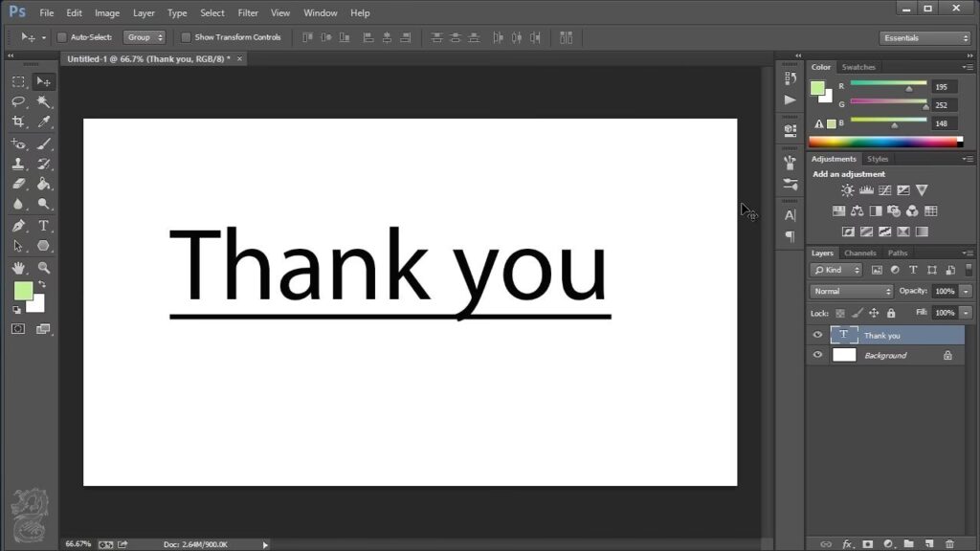Choose the Hand tool in toolbox
This screenshot has width=980, height=551.
tap(18, 269)
